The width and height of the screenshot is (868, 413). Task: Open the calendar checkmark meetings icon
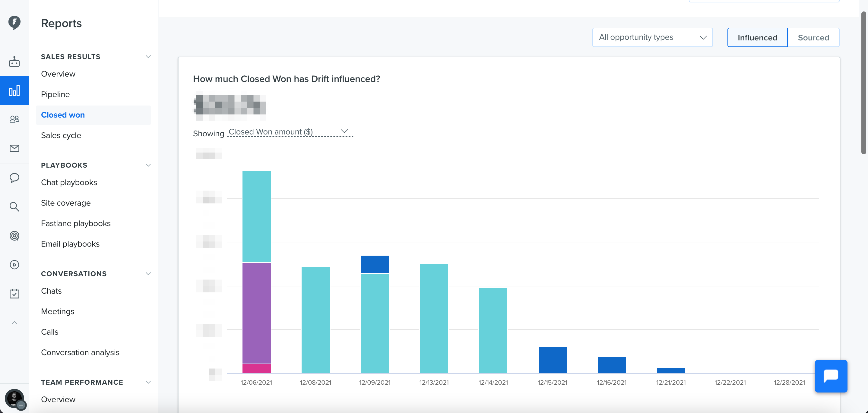14,293
